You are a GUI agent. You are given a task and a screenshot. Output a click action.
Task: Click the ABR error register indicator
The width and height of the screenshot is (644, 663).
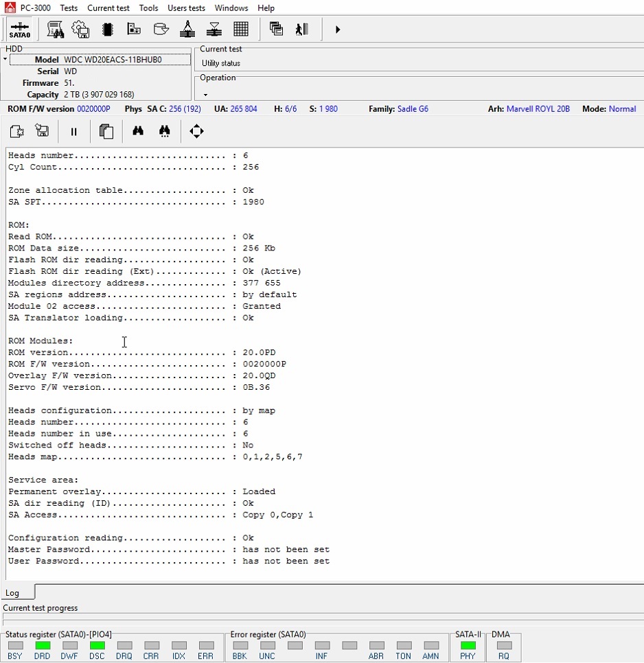tap(376, 645)
